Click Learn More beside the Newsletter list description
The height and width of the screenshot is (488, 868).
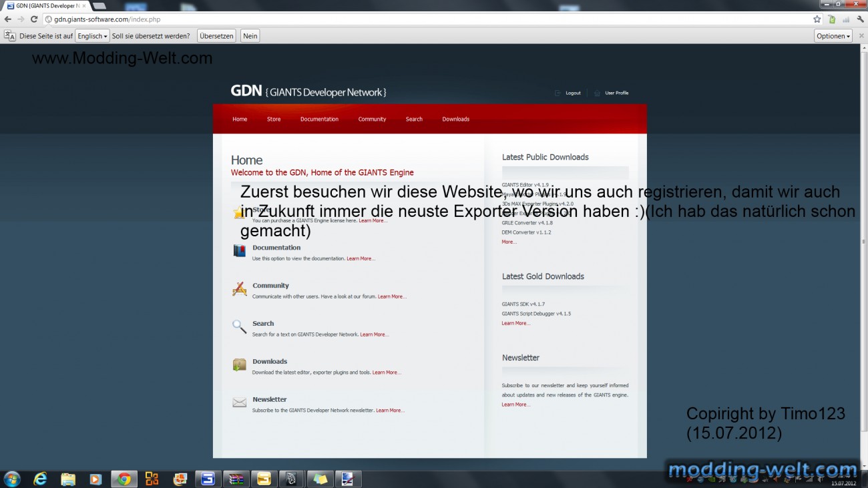[390, 411]
